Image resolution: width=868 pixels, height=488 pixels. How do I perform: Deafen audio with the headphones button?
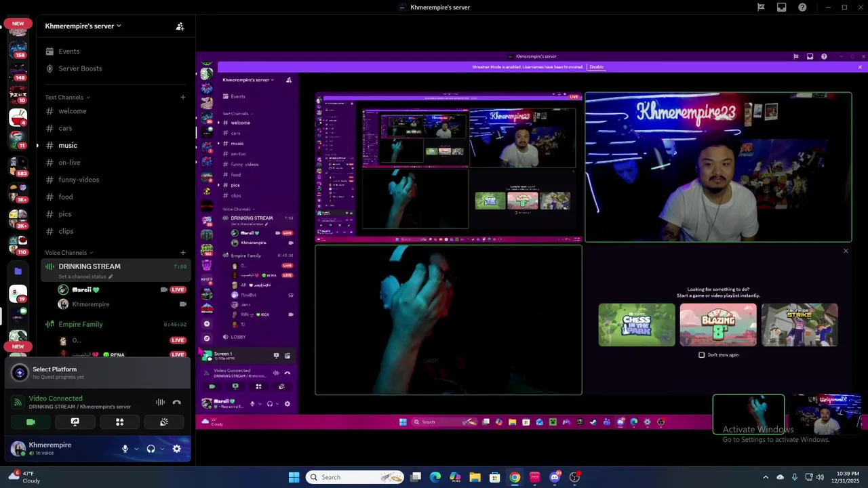[151, 449]
